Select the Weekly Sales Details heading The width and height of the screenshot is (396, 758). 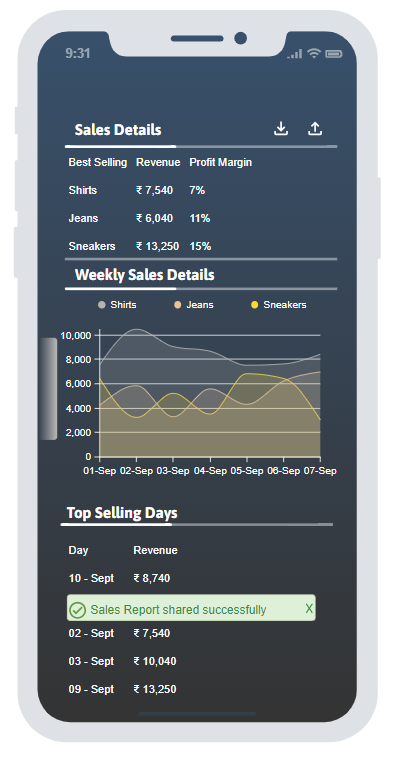point(145,275)
